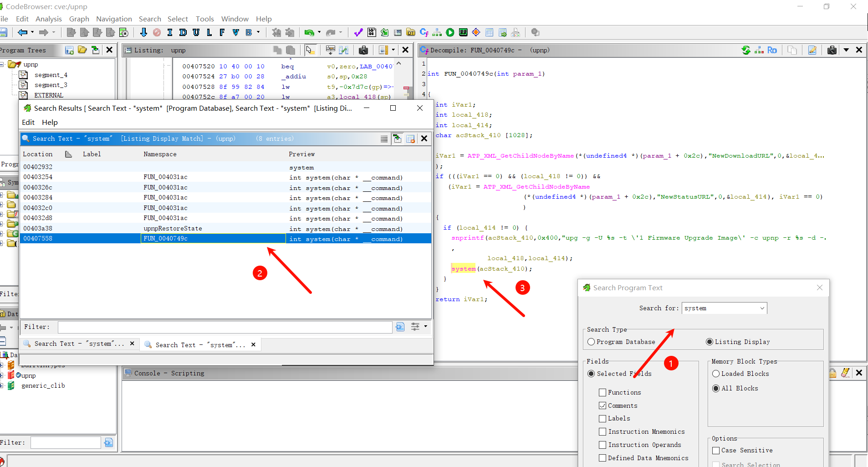Select the Selected Fields radio button

pyautogui.click(x=591, y=374)
